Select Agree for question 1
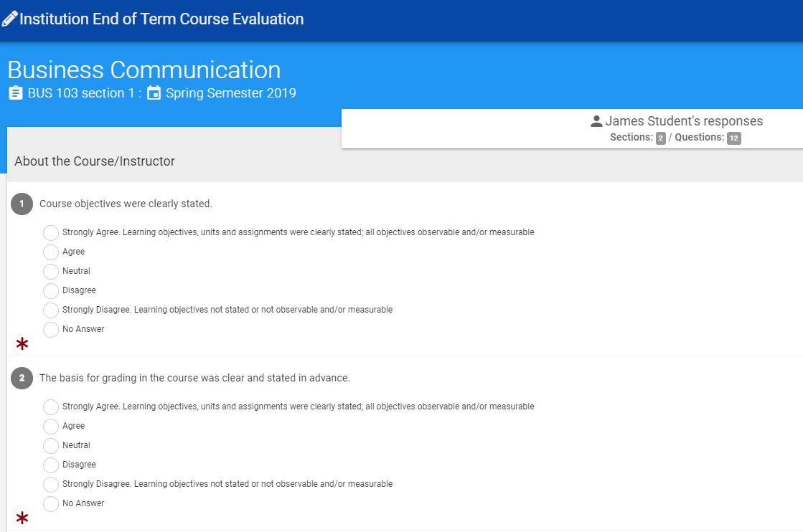 [x=51, y=252]
